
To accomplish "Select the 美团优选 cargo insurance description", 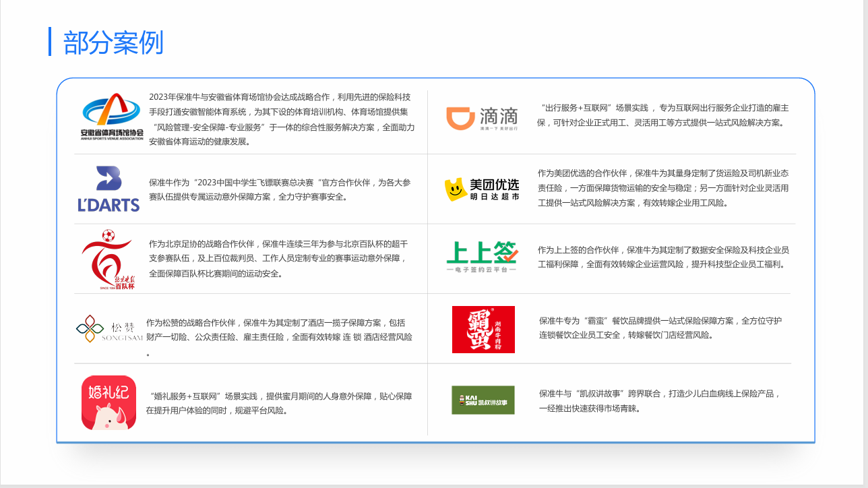I will [663, 187].
